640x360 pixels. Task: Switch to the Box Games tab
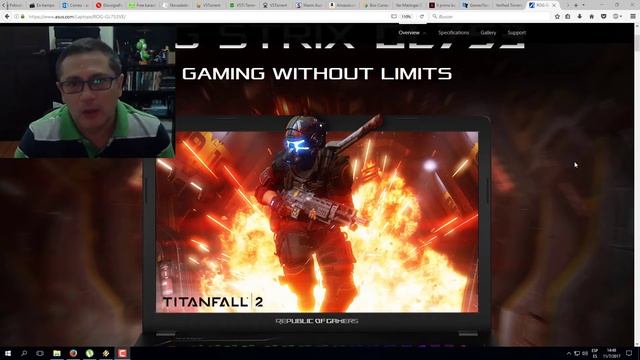[x=376, y=5]
